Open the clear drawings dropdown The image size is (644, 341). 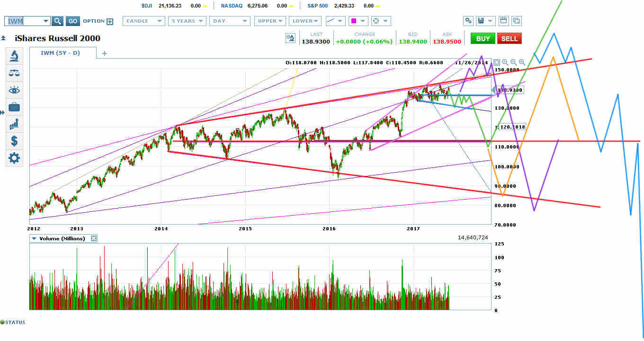pos(381,21)
